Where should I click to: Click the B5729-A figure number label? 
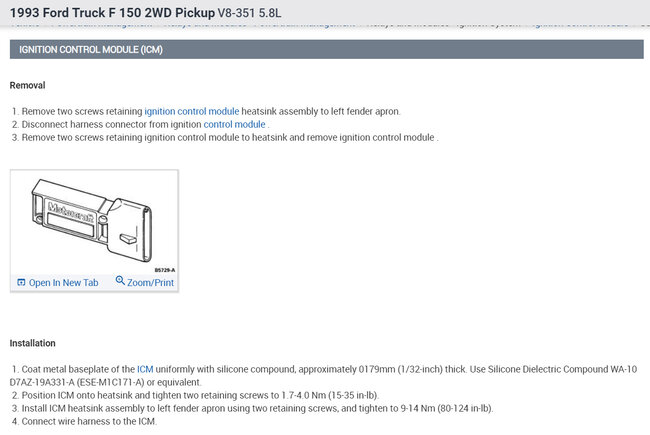tap(164, 270)
